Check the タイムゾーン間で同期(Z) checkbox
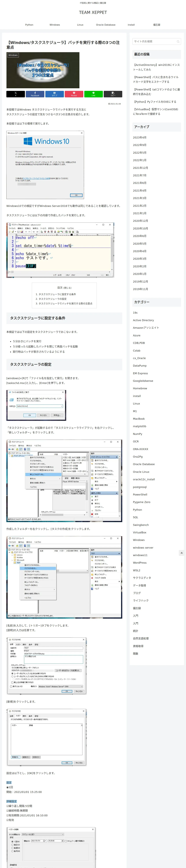The width and height of the screenshot is (186, 868). [x=66, y=841]
